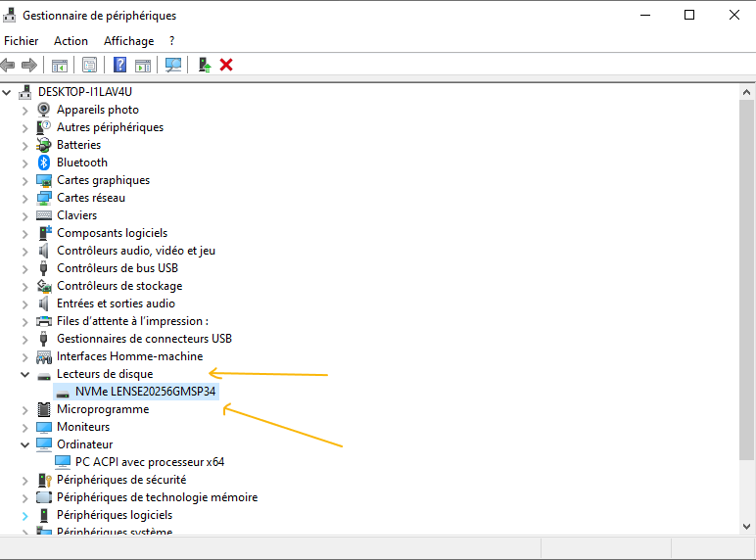This screenshot has width=756, height=560.
Task: Click the printer icon of Files d'attente
Action: [44, 321]
